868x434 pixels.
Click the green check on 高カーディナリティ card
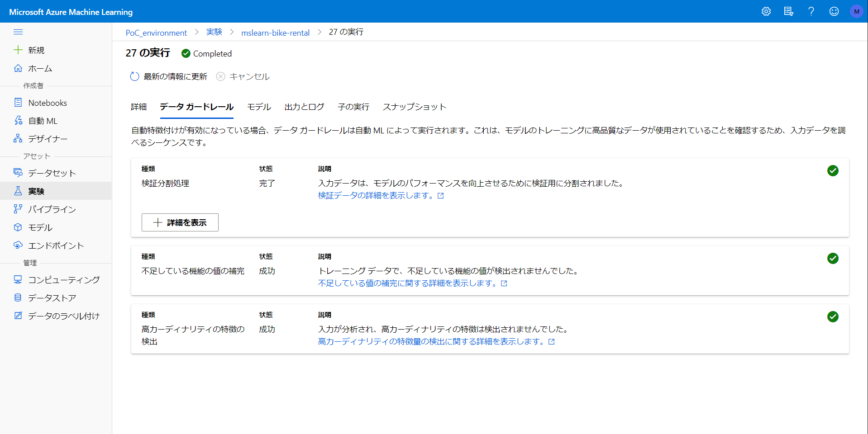[x=833, y=316]
